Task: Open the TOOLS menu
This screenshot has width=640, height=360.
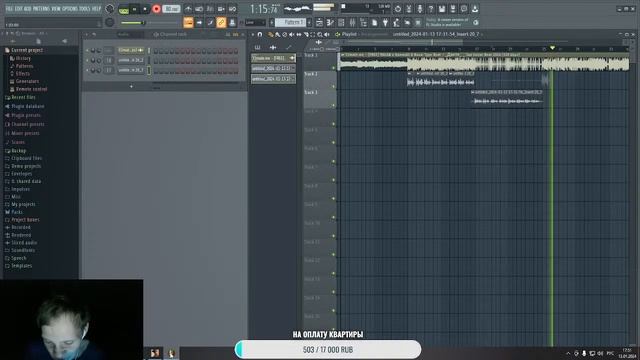Action: click(x=85, y=9)
